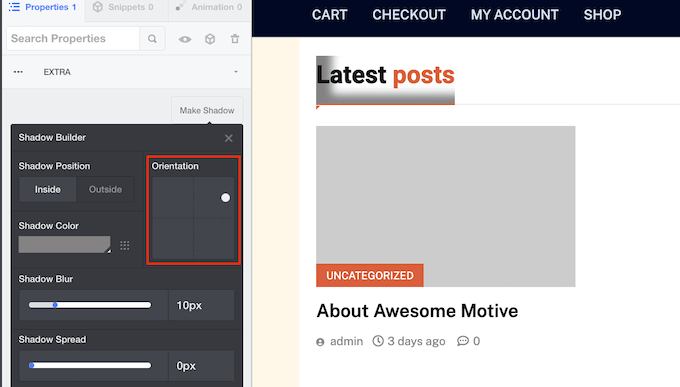Click the Shadow Spread slider track
The image size is (680, 387).
[x=90, y=365]
